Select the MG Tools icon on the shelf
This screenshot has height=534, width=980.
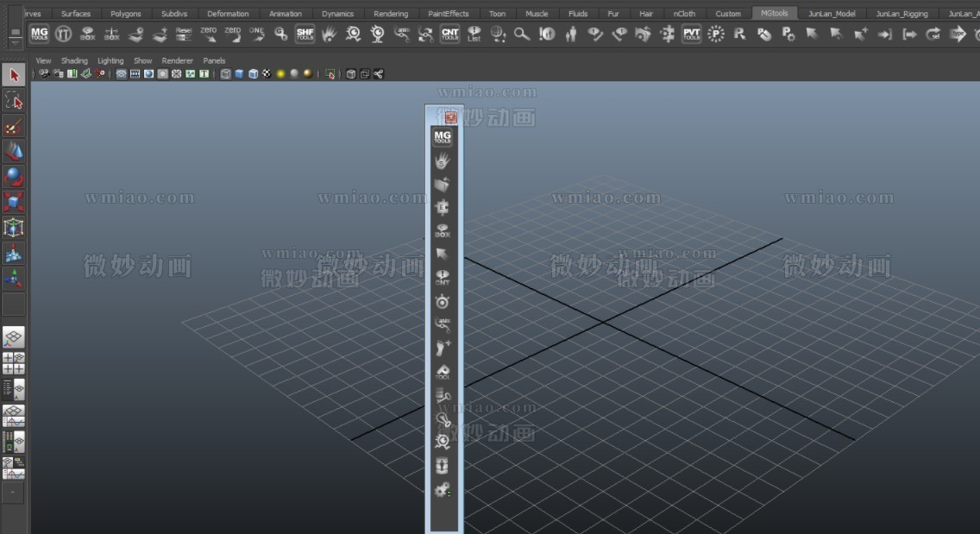click(39, 33)
